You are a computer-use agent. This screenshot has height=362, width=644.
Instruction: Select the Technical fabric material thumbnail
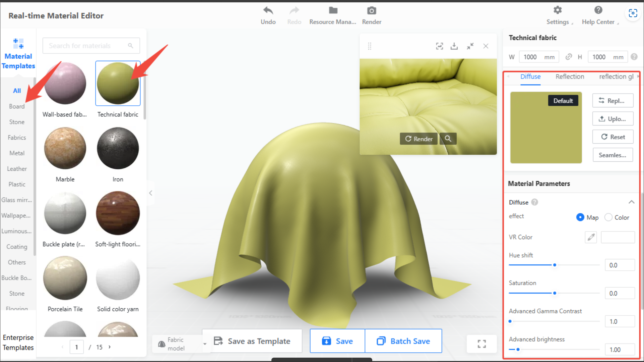118,83
